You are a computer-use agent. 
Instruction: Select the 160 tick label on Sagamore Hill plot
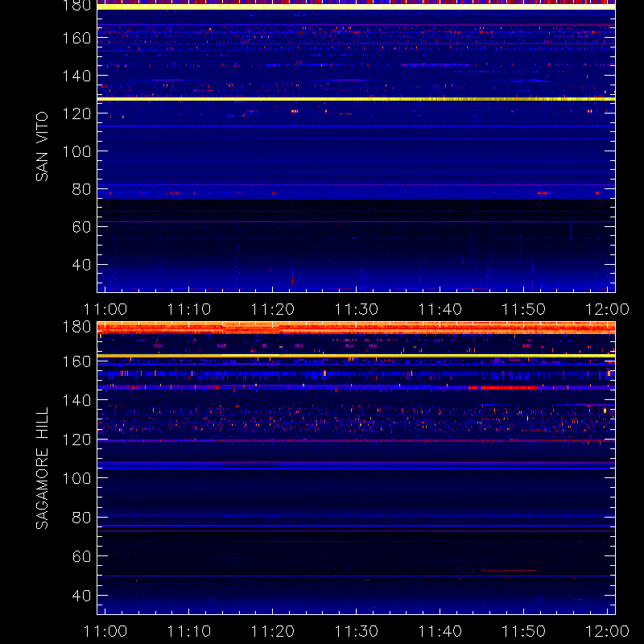click(x=76, y=361)
